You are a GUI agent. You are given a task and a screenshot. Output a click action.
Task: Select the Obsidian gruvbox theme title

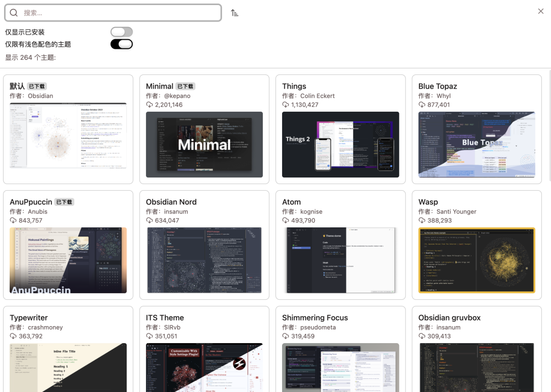coord(449,318)
